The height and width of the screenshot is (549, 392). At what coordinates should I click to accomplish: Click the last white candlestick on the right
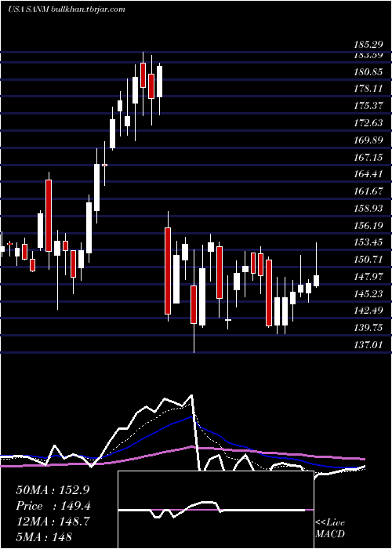tap(317, 281)
